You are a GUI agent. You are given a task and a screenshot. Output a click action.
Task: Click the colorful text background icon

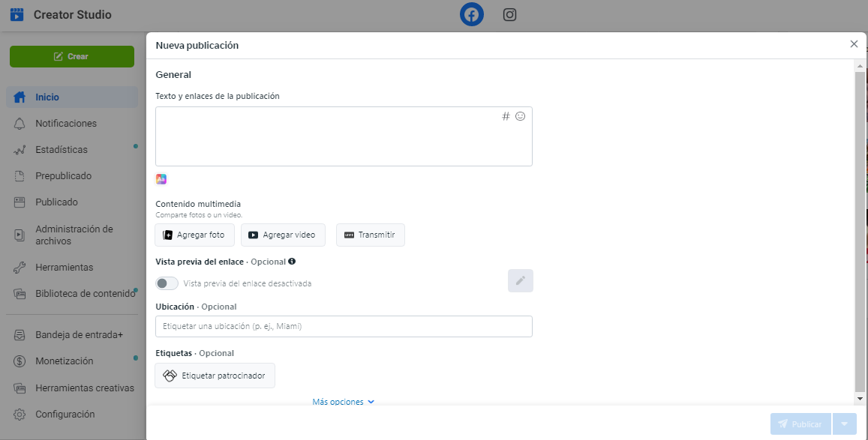[x=161, y=179]
